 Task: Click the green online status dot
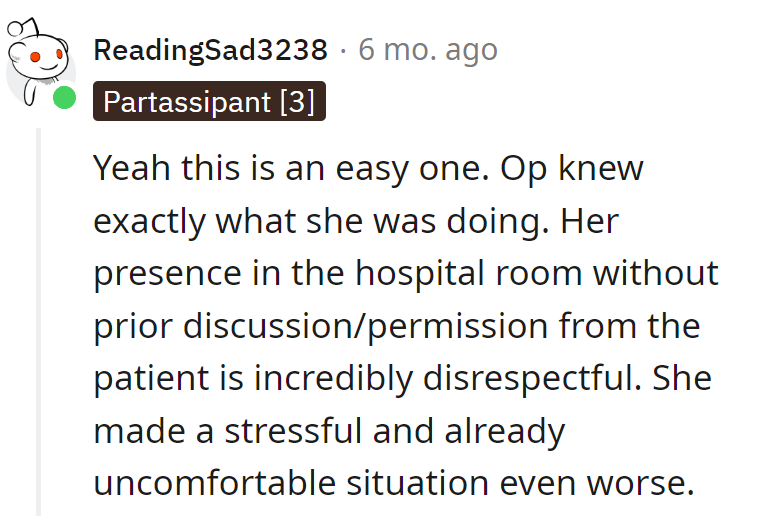click(64, 99)
